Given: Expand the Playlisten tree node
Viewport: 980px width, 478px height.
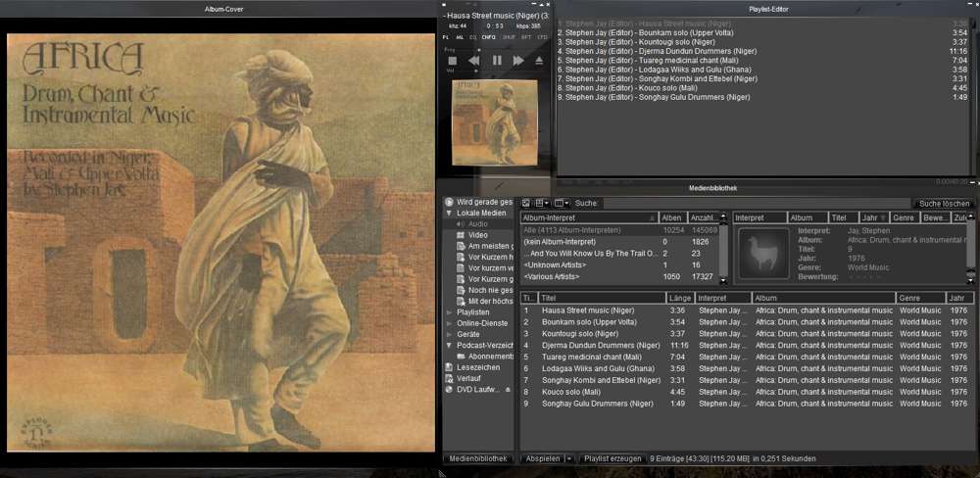Looking at the screenshot, I should pyautogui.click(x=450, y=312).
